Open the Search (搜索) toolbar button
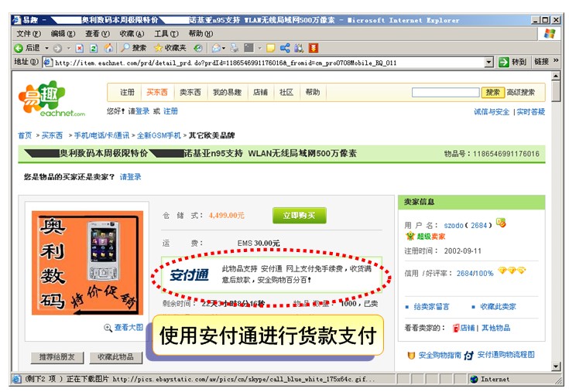Image resolution: width=569 pixels, height=392 pixels. 133,48
